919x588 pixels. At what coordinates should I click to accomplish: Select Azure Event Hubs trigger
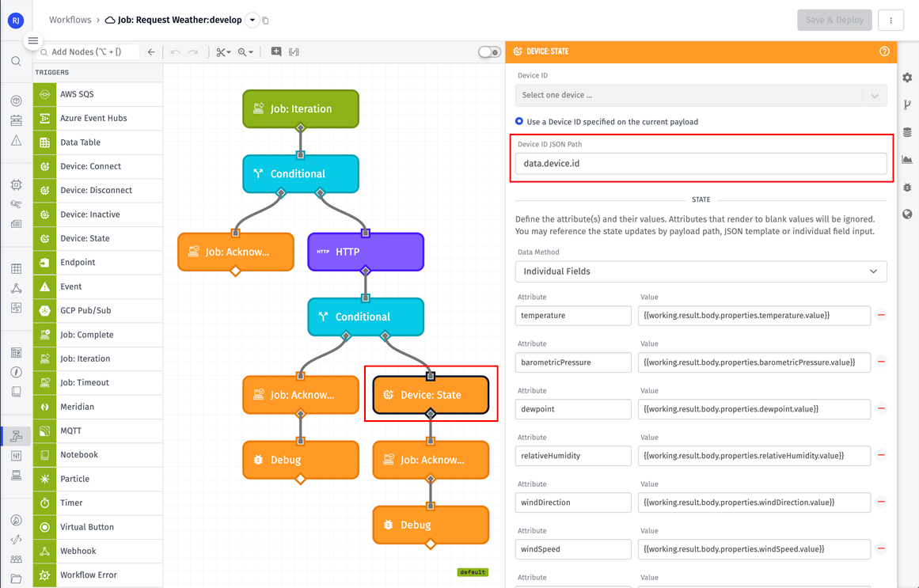(98, 118)
